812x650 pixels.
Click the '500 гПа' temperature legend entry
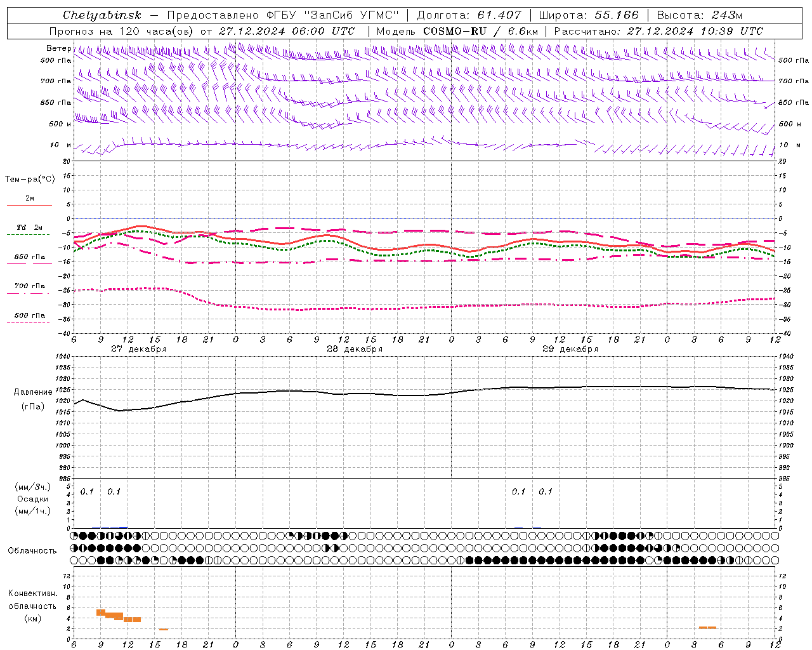(29, 315)
